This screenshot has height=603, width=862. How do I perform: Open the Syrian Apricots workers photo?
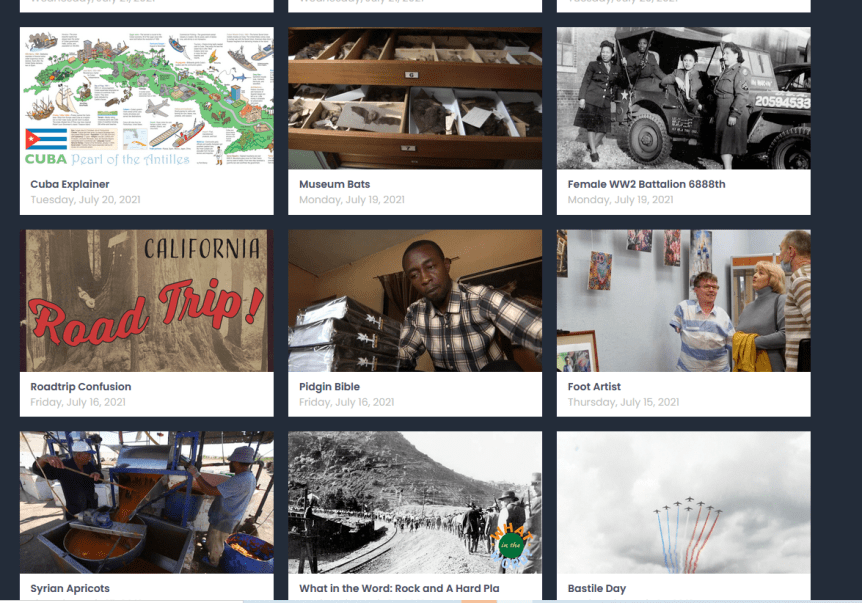pos(147,502)
